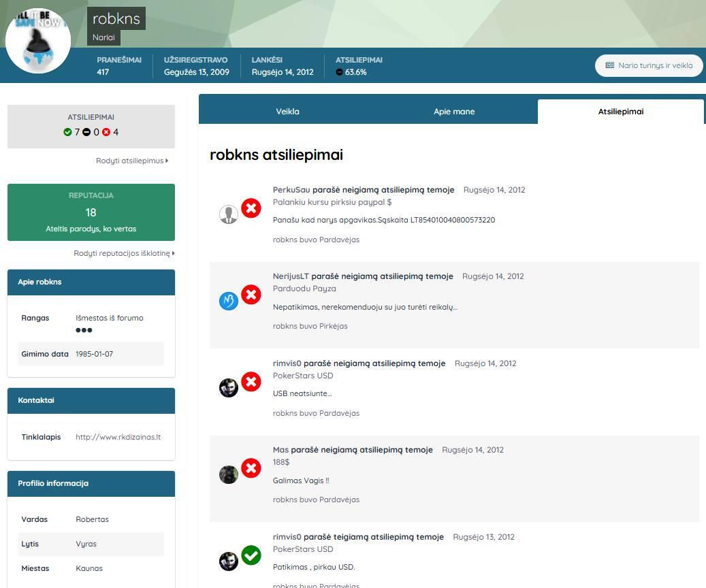Click PerkuSau's grey default avatar
The height and width of the screenshot is (588, 706).
click(229, 214)
